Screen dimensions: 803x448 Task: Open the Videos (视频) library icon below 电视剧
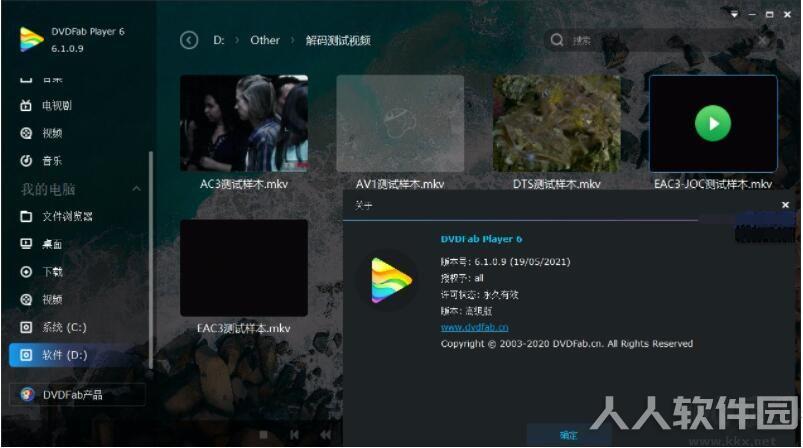26,134
